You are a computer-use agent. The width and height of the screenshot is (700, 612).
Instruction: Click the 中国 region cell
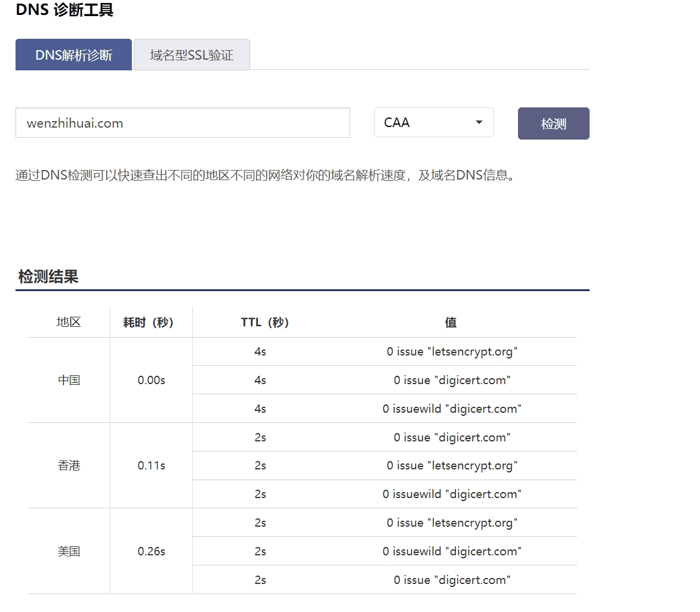pos(69,381)
